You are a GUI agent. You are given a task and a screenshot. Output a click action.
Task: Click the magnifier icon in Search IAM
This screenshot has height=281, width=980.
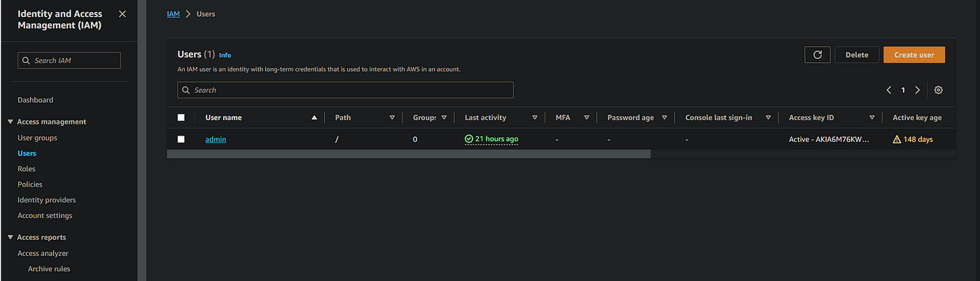[x=27, y=61]
